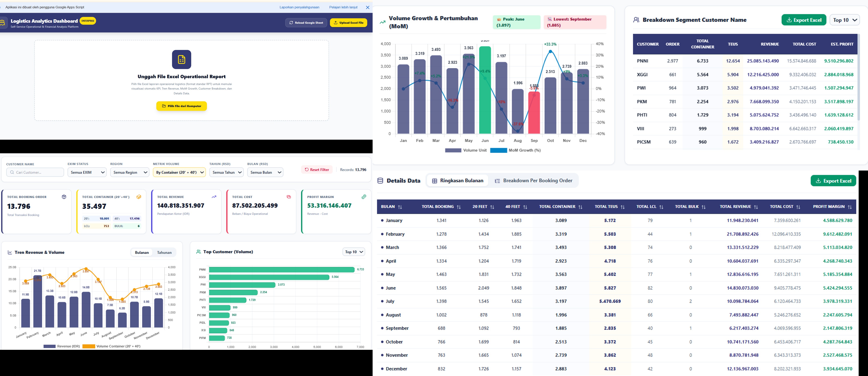The height and width of the screenshot is (376, 868).
Task: Switch trend chart to Tahunan
Action: (x=164, y=253)
